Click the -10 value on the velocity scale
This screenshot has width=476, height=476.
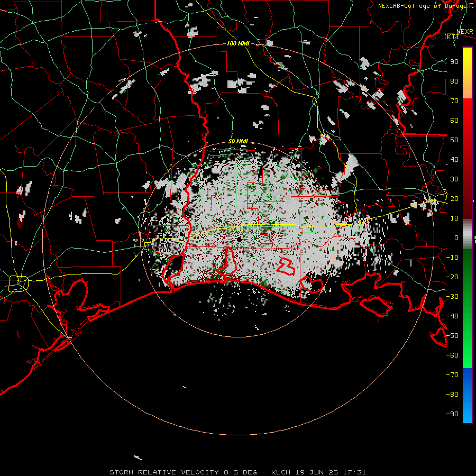(x=452, y=258)
